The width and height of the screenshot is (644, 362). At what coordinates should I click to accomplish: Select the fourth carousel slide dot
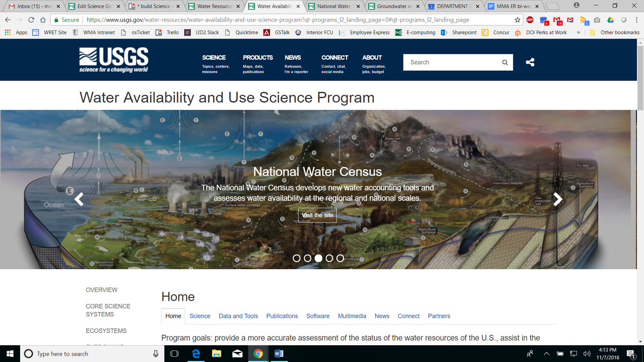click(x=329, y=259)
